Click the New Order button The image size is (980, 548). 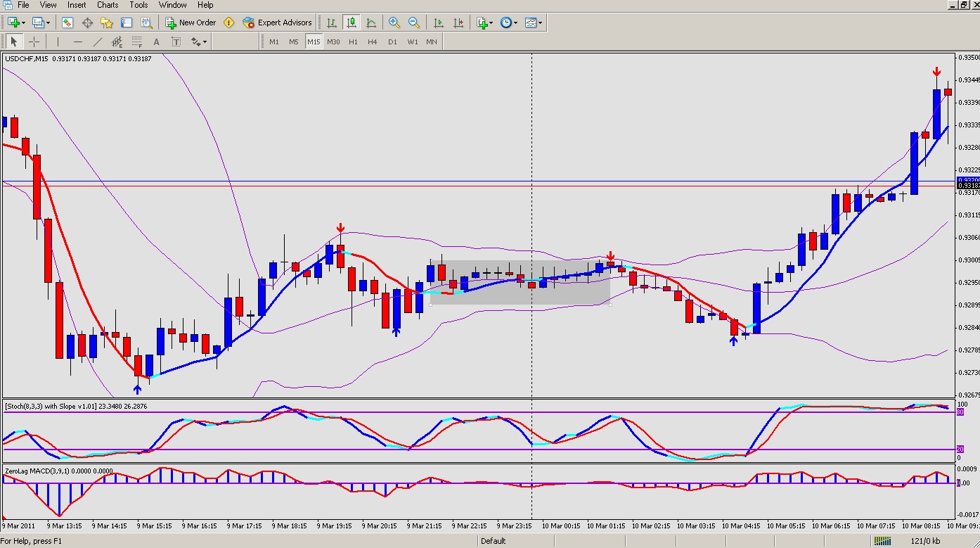pyautogui.click(x=191, y=23)
